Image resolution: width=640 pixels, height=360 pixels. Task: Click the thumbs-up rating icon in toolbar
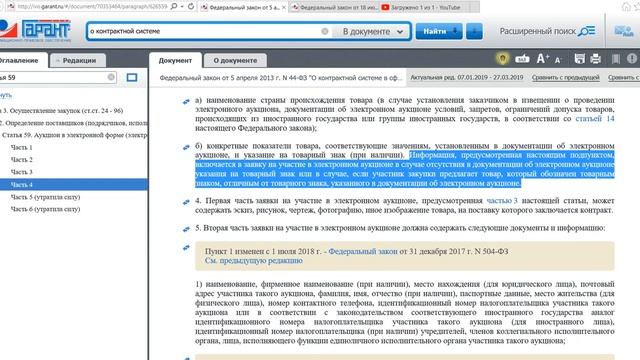click(x=522, y=59)
